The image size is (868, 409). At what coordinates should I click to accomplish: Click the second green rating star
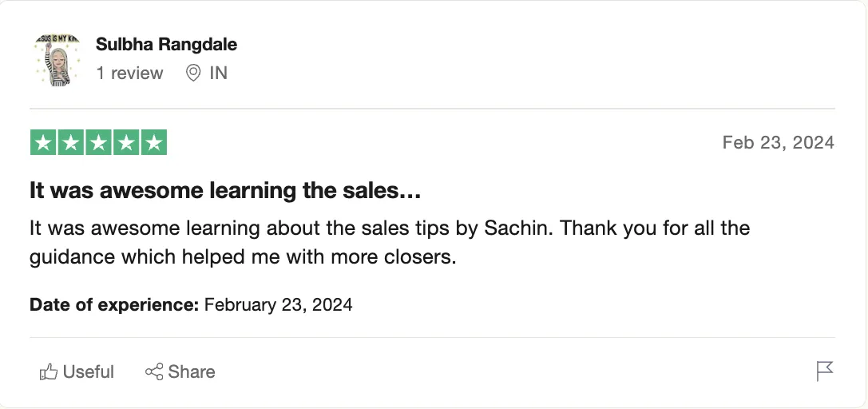tap(71, 142)
